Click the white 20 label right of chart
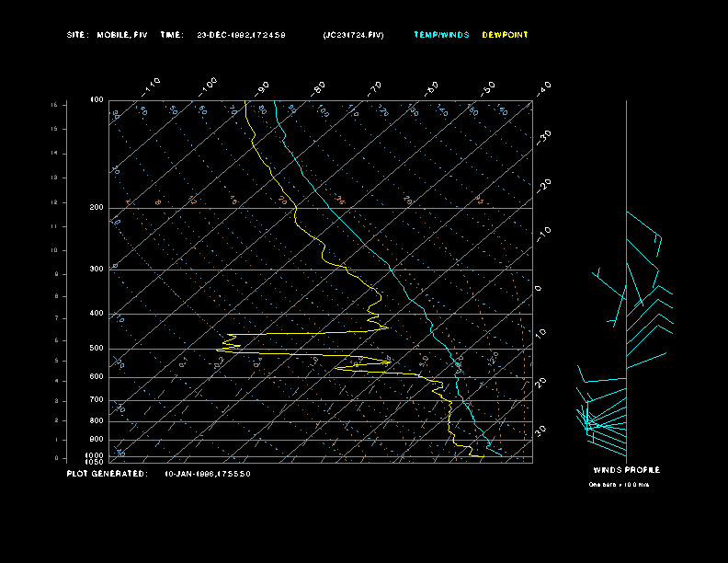This screenshot has height=563, width=728. coord(540,383)
